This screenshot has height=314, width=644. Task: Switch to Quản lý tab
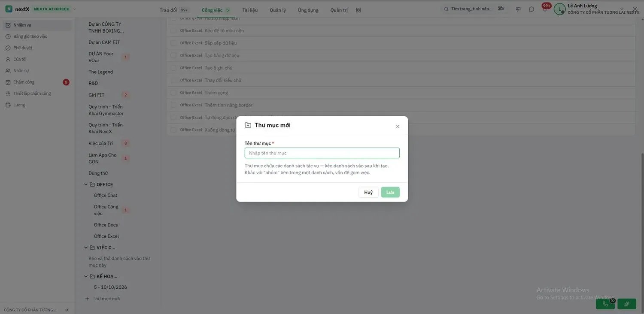(278, 10)
